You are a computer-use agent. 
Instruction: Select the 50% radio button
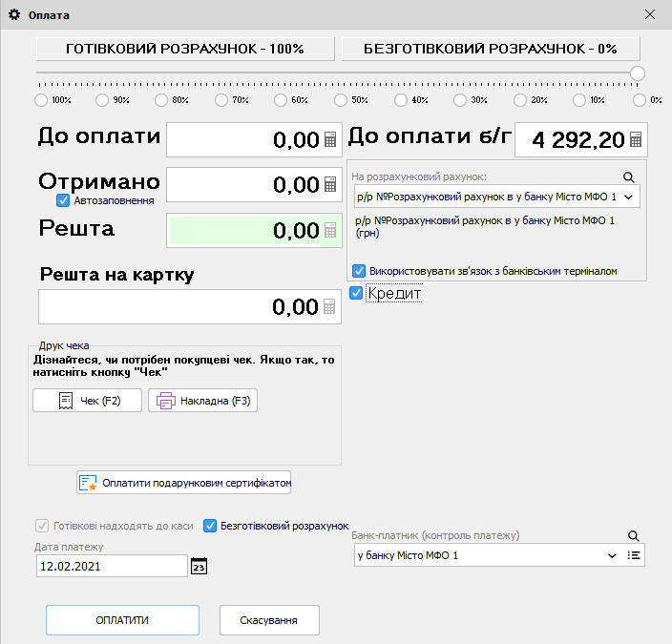(341, 100)
